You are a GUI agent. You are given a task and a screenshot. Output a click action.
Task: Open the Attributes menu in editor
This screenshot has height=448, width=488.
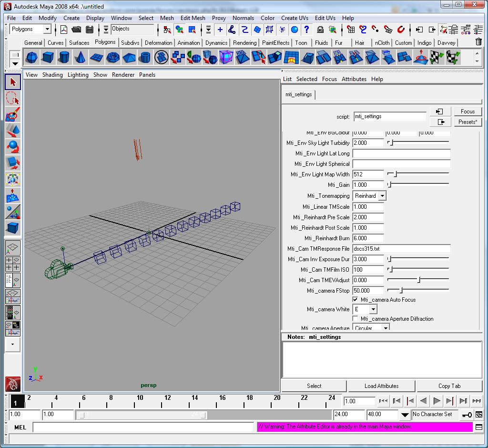354,79
